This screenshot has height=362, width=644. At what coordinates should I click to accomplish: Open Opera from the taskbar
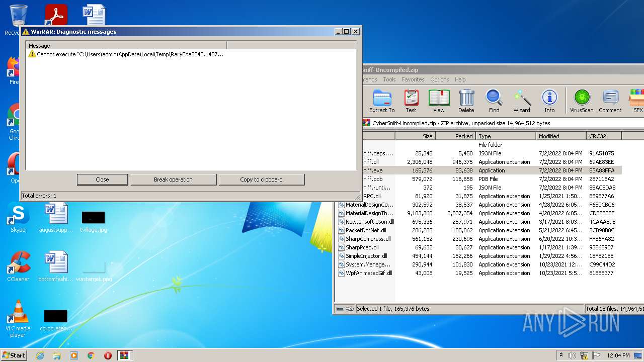(x=108, y=355)
